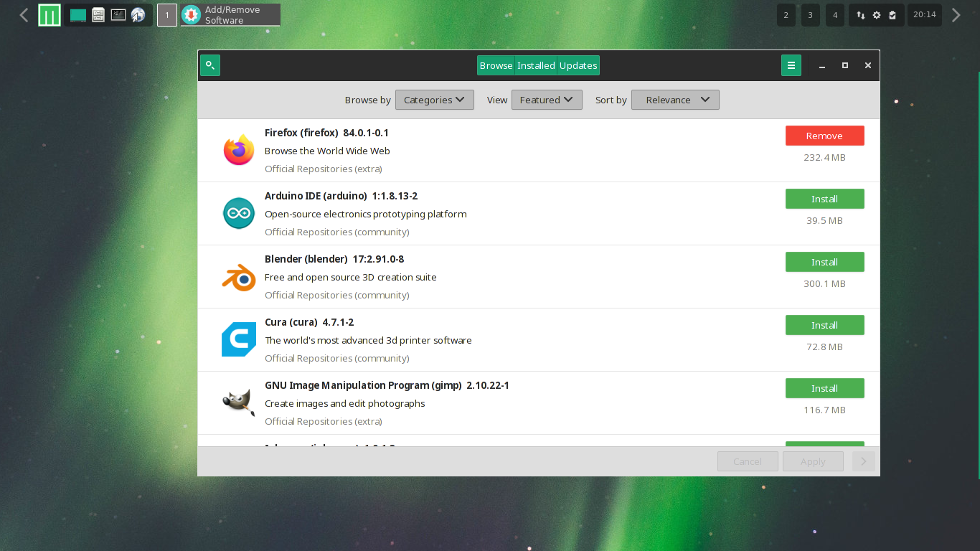This screenshot has width=980, height=551.
Task: Click the GIMP mascot icon
Action: [x=239, y=402]
